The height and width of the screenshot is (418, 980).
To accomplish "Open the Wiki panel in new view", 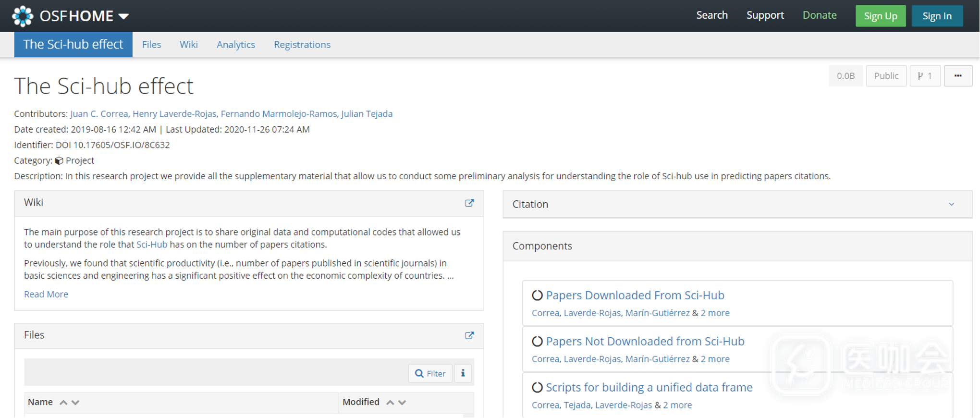I will pyautogui.click(x=469, y=203).
